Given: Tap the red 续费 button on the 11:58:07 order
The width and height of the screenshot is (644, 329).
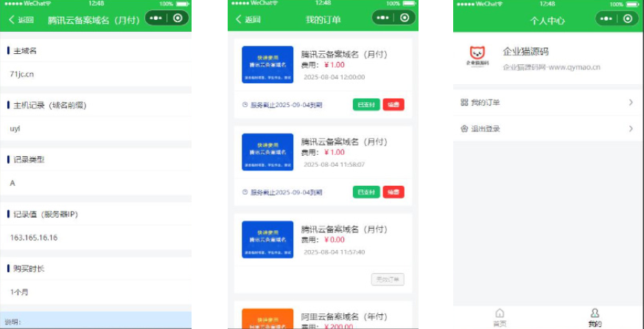Looking at the screenshot, I should [393, 192].
